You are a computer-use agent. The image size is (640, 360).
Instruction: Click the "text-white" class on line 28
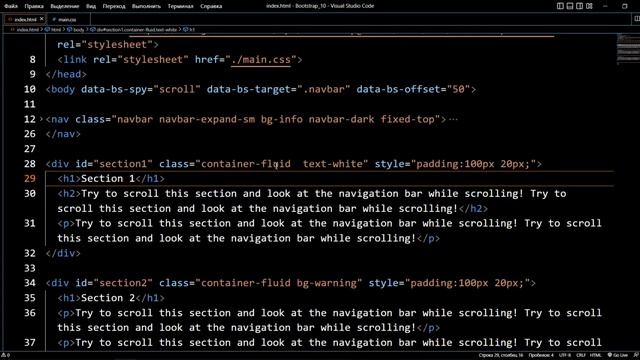(x=333, y=164)
